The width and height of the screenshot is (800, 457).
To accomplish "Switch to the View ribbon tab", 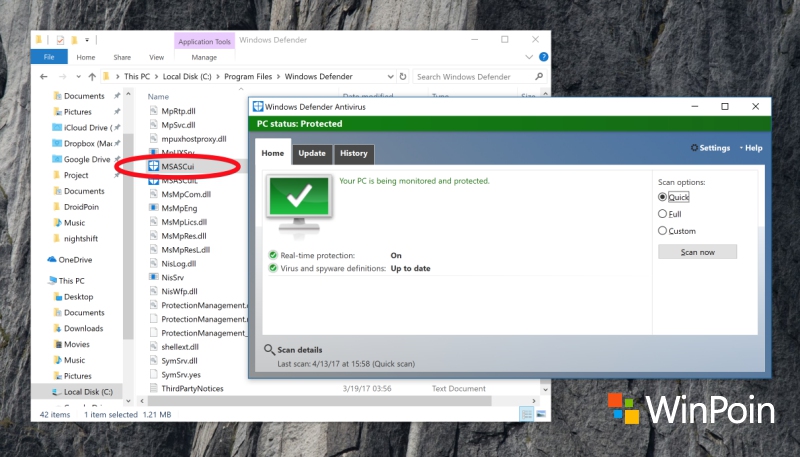I will (x=157, y=57).
